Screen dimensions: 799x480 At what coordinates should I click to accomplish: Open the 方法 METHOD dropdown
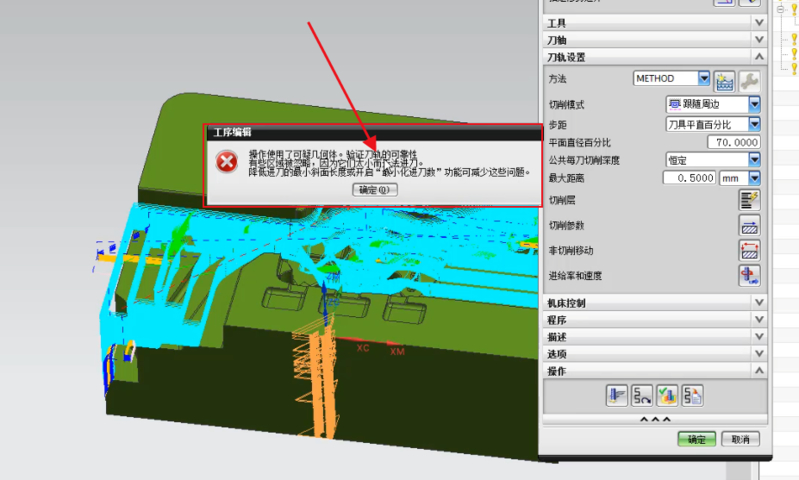click(x=704, y=78)
